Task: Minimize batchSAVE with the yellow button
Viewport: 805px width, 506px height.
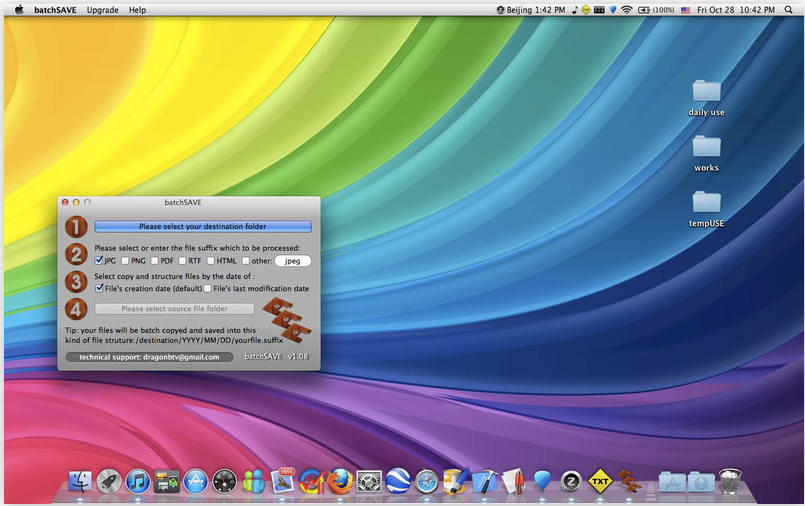Action: click(x=76, y=202)
